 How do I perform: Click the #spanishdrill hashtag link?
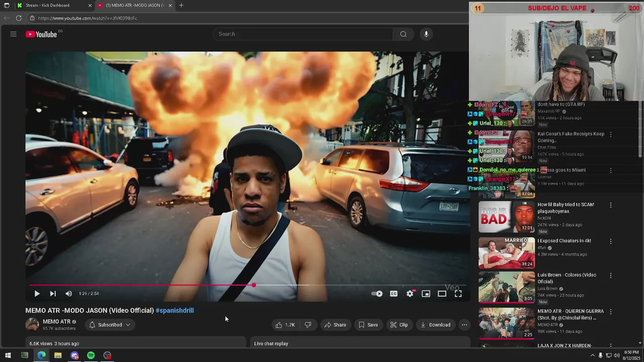pyautogui.click(x=175, y=311)
